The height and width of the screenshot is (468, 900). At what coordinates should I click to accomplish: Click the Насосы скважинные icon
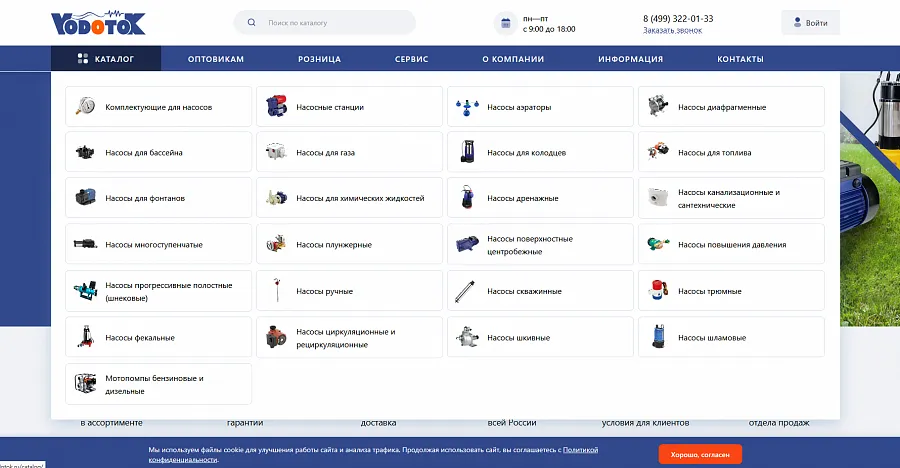[x=465, y=291]
